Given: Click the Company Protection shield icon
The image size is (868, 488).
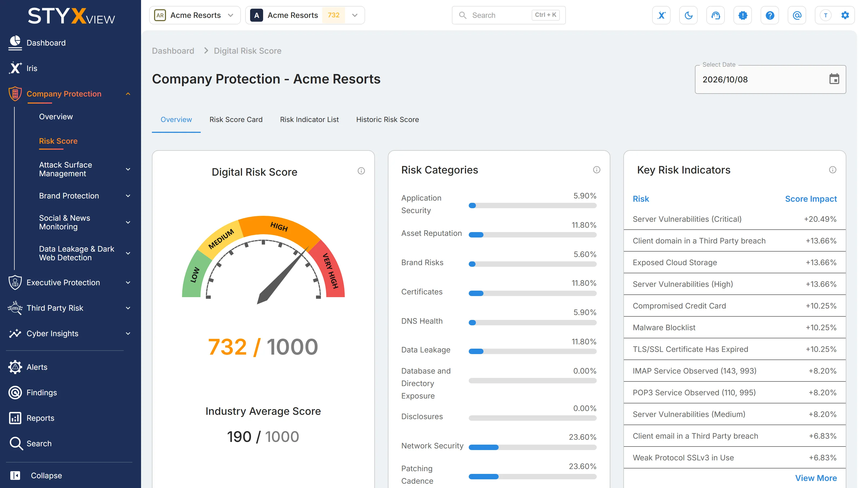Looking at the screenshot, I should pos(15,94).
